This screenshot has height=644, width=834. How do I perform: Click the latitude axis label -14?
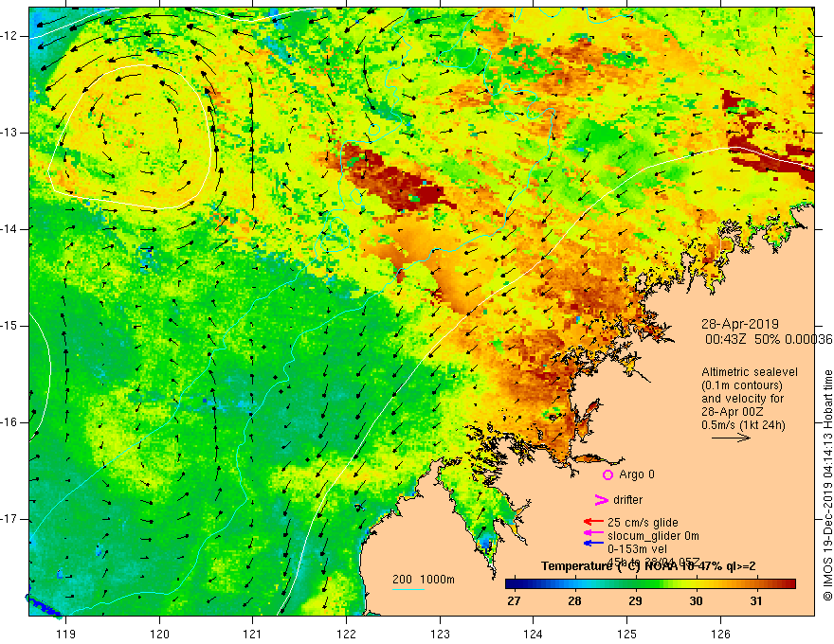[x=9, y=229]
